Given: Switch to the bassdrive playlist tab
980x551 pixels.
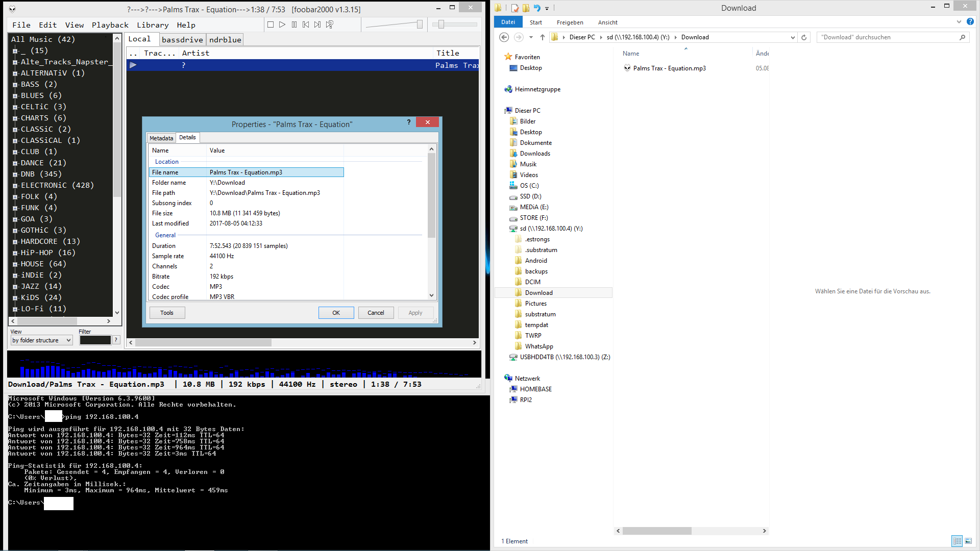Looking at the screenshot, I should click(x=182, y=40).
